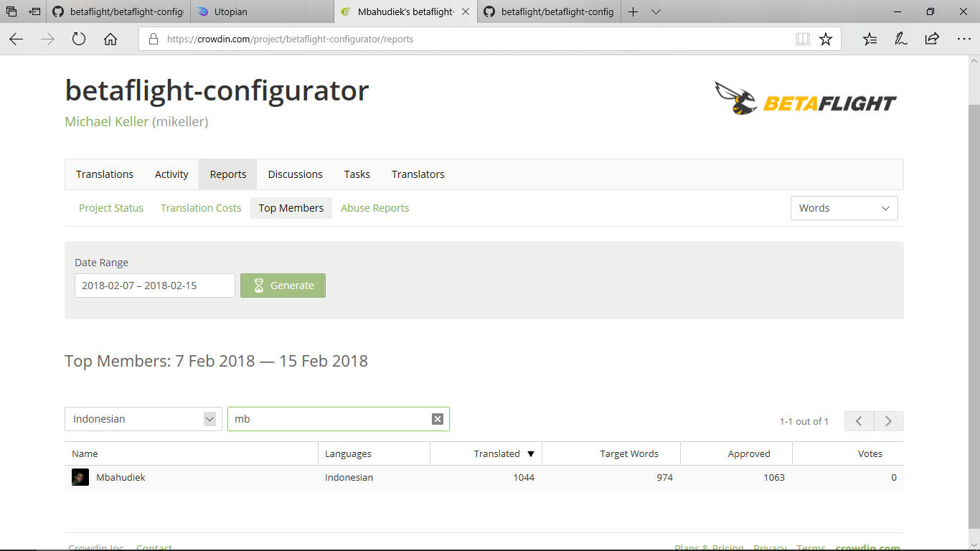Go back to the previous page
The image size is (980, 551).
[17, 39]
